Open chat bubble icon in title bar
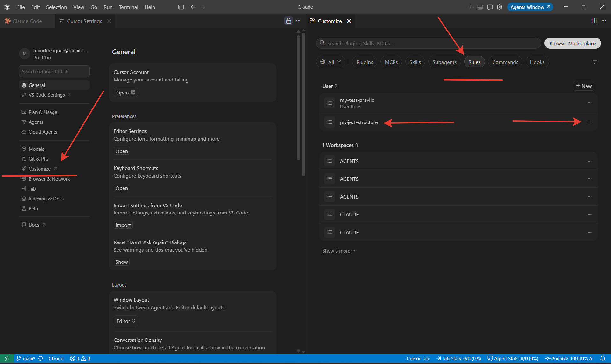 coord(490,7)
